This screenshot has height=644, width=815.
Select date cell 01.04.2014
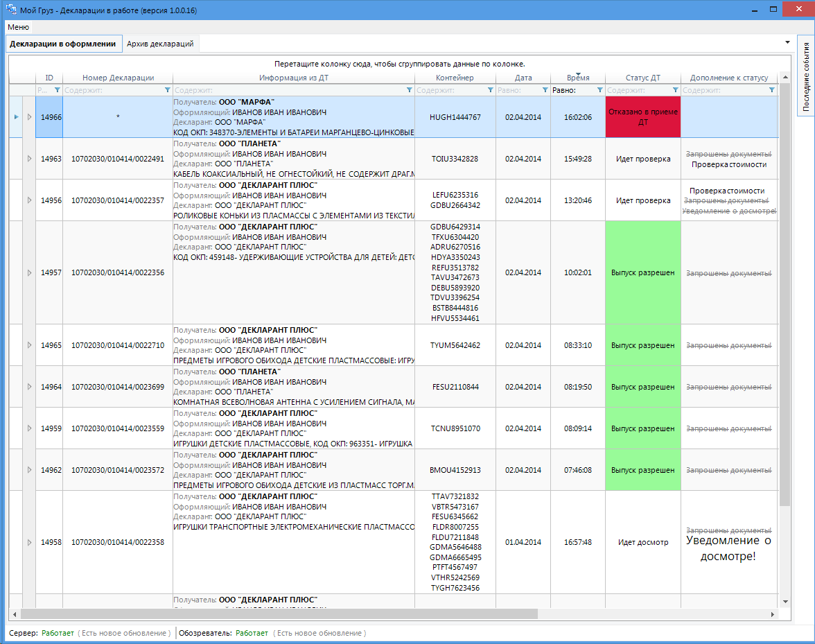click(523, 542)
